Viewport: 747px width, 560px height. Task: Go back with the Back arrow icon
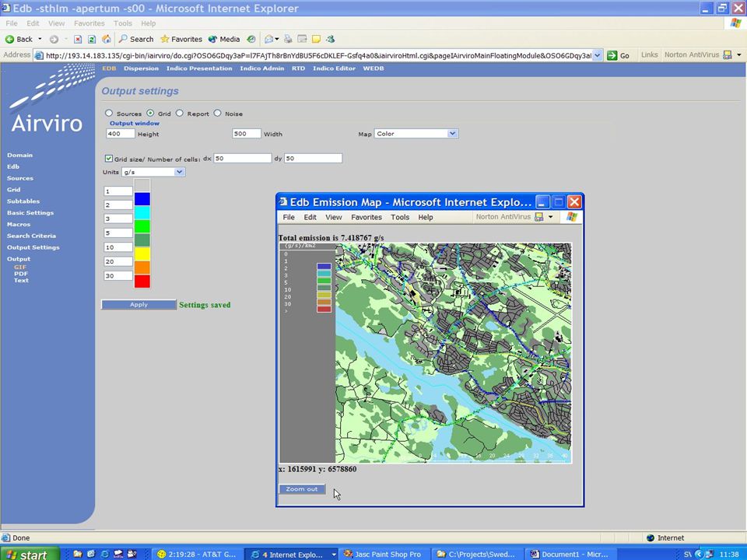(9, 39)
